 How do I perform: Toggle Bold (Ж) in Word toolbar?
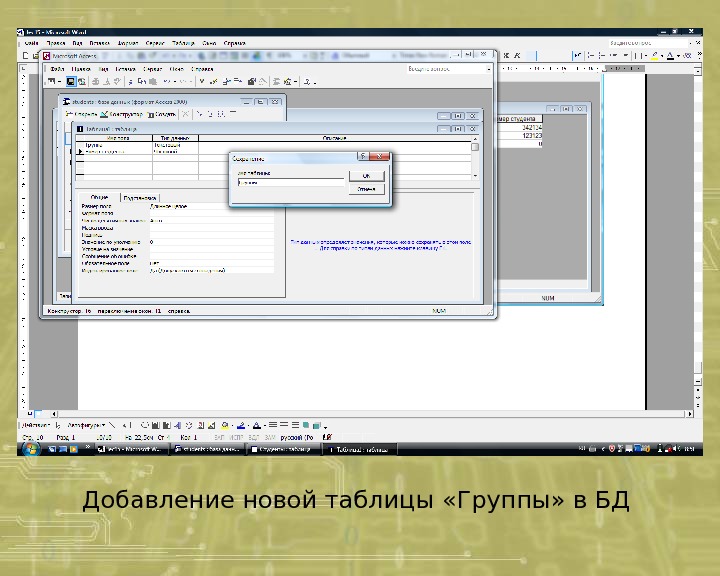point(506,56)
